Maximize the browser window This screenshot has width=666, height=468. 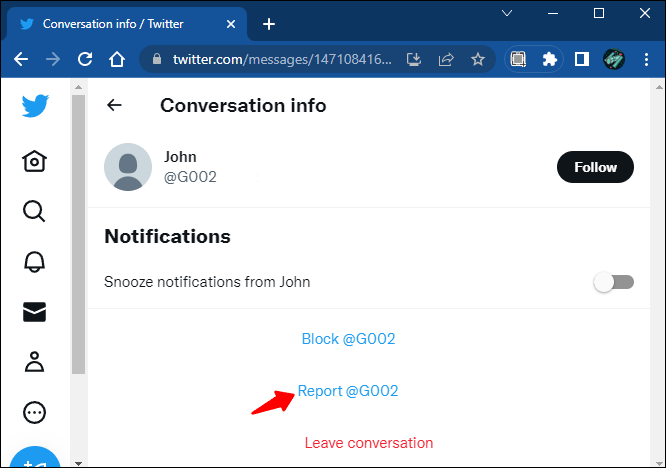(x=599, y=13)
